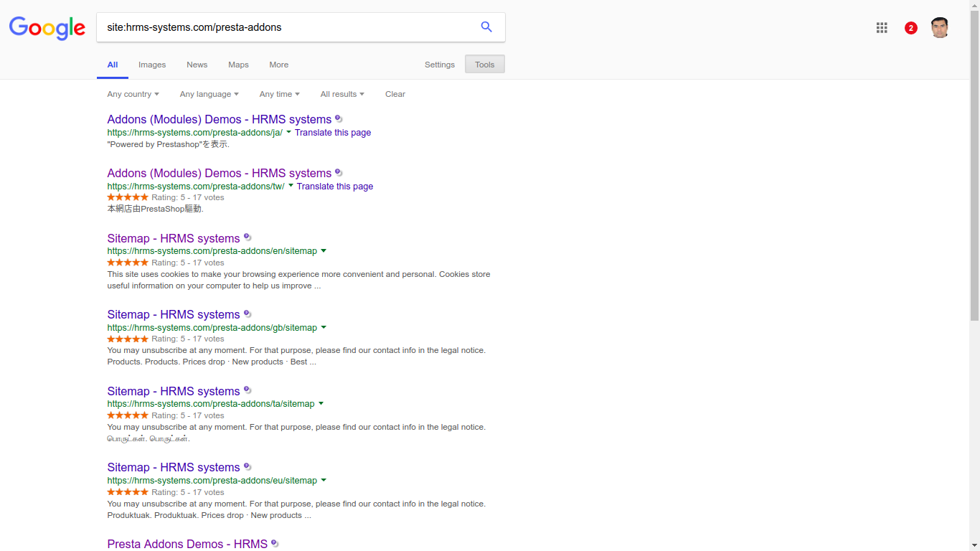Open the More search menu
The width and height of the screenshot is (980, 551).
click(x=279, y=65)
